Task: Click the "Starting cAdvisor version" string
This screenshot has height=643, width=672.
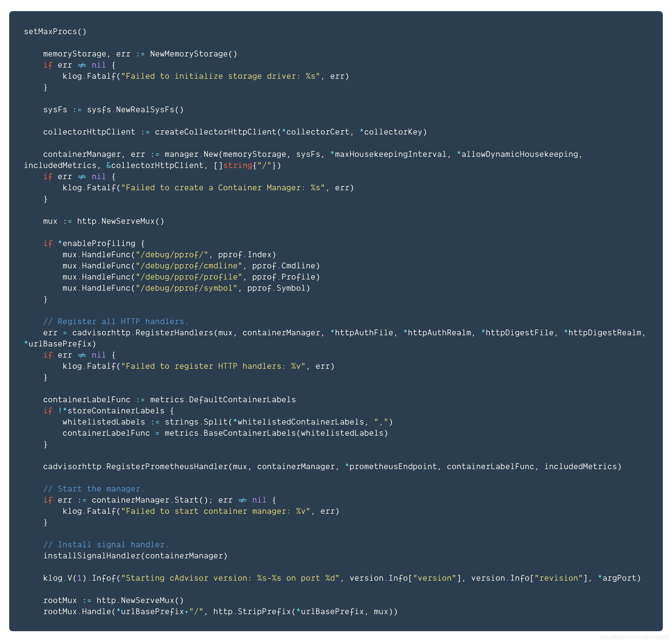Action: 230,578
